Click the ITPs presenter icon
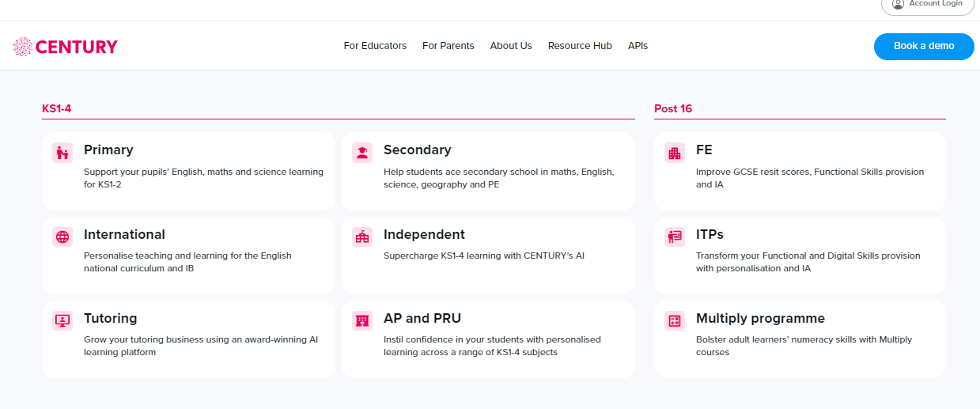 pos(675,237)
